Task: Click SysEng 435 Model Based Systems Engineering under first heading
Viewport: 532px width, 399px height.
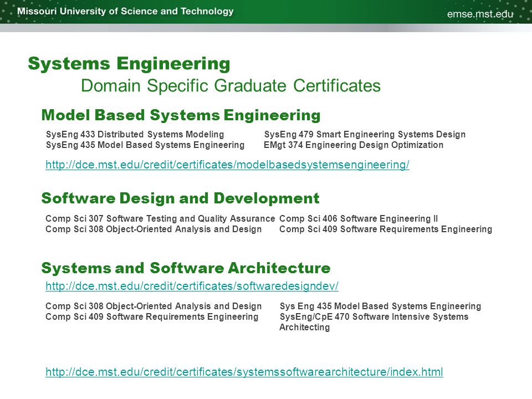Action: tap(145, 145)
